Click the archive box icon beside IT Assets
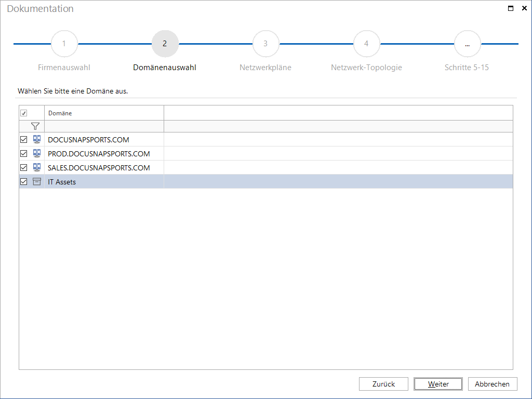The width and height of the screenshot is (532, 399). (x=37, y=181)
